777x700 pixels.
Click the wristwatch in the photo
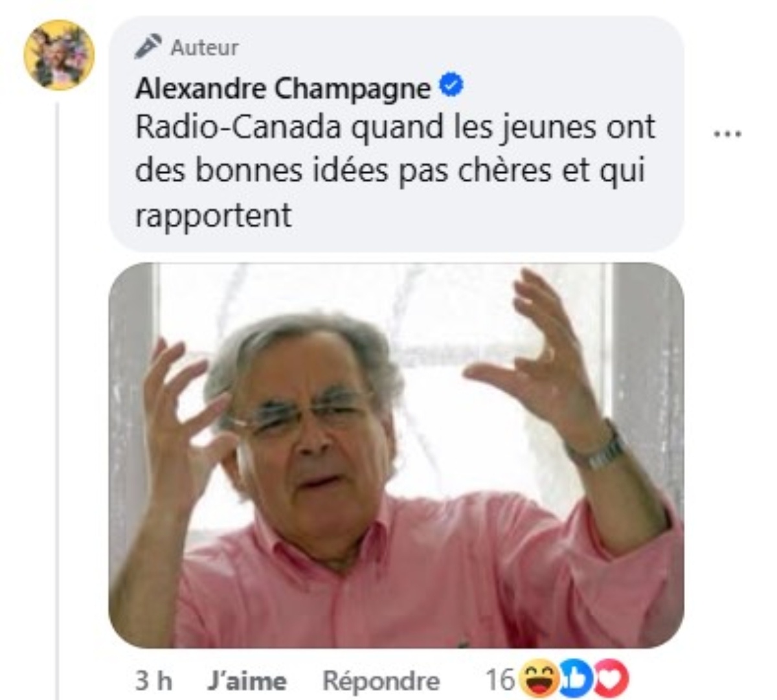coord(596,447)
